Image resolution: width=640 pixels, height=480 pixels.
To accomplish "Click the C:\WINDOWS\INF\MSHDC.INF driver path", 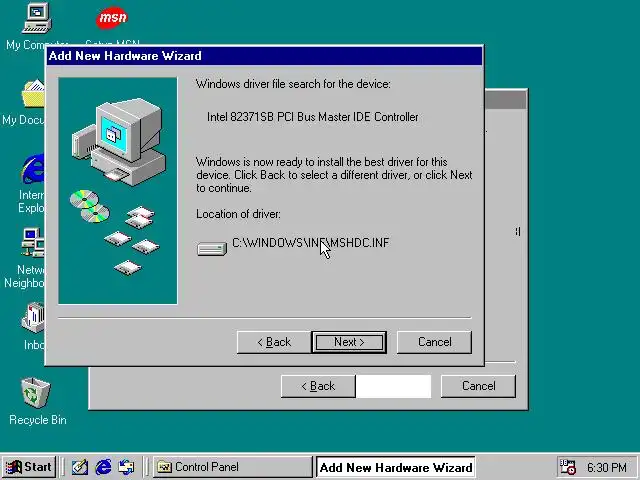I will click(311, 243).
